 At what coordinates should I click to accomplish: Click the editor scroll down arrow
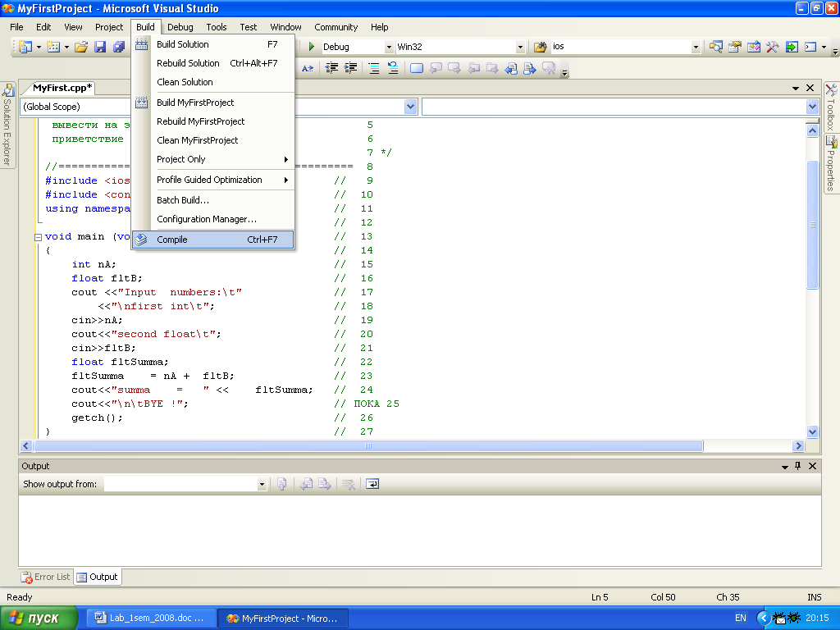[x=812, y=431]
